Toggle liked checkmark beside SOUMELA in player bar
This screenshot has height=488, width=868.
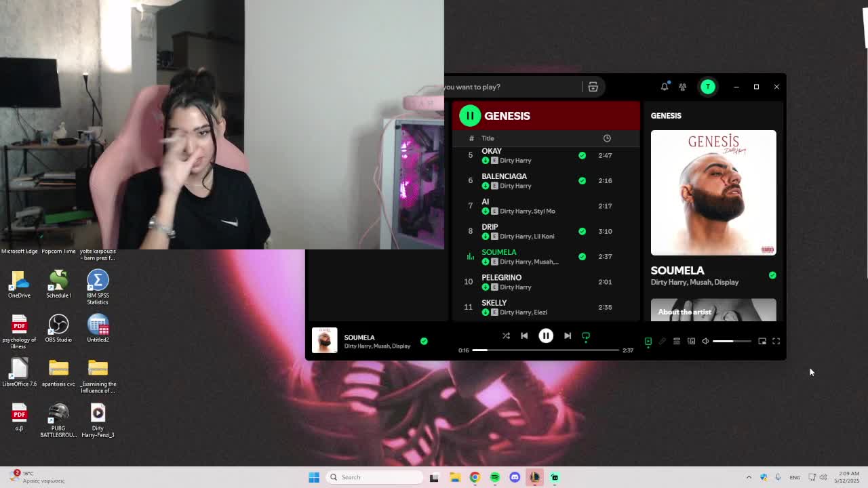tap(424, 341)
